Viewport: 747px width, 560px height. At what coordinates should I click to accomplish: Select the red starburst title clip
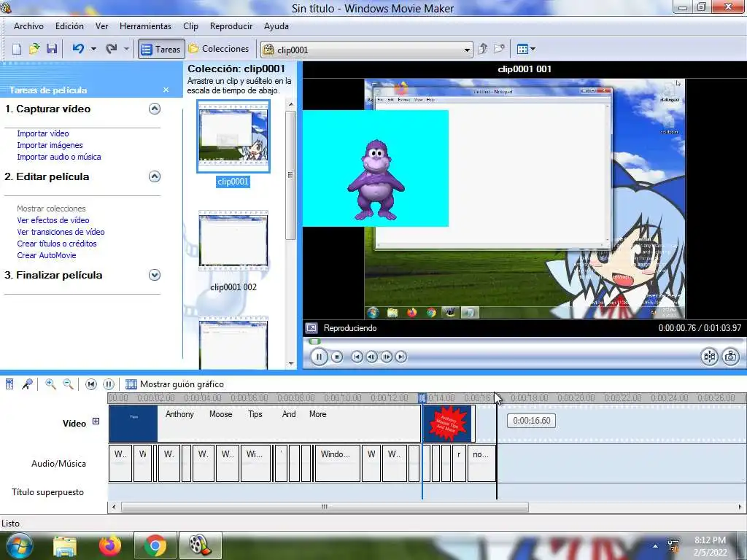coord(449,424)
